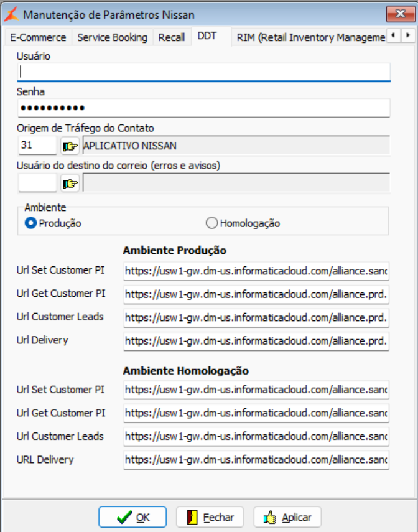
Task: Focus the Usuário text field
Action: click(x=204, y=72)
